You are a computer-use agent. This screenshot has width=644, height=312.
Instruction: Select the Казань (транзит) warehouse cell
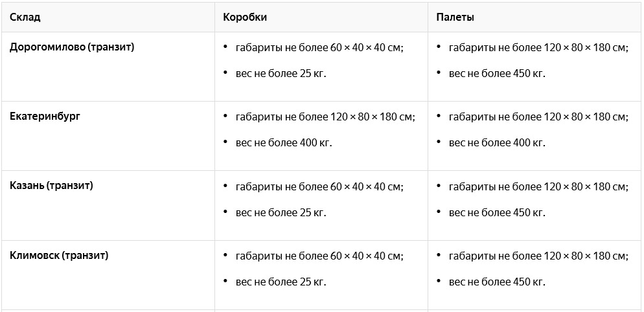pos(51,186)
